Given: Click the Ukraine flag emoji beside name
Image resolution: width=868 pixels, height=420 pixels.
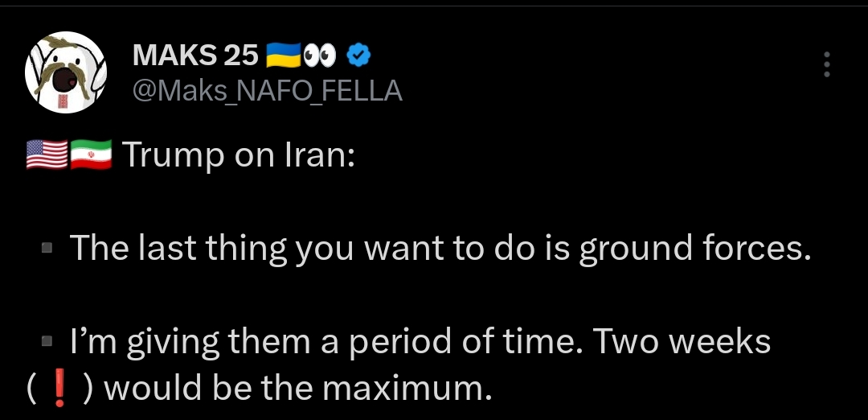Looking at the screenshot, I should [282, 55].
